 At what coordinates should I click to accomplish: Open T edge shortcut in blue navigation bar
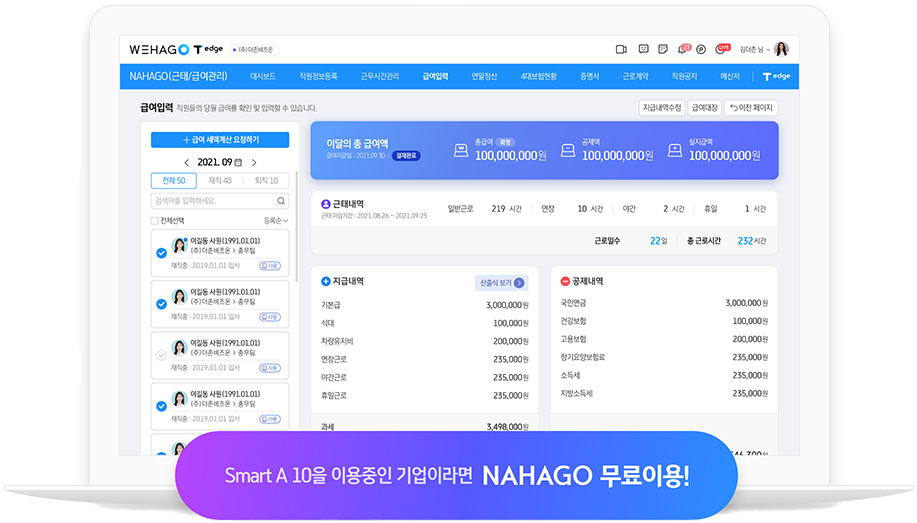click(x=777, y=77)
